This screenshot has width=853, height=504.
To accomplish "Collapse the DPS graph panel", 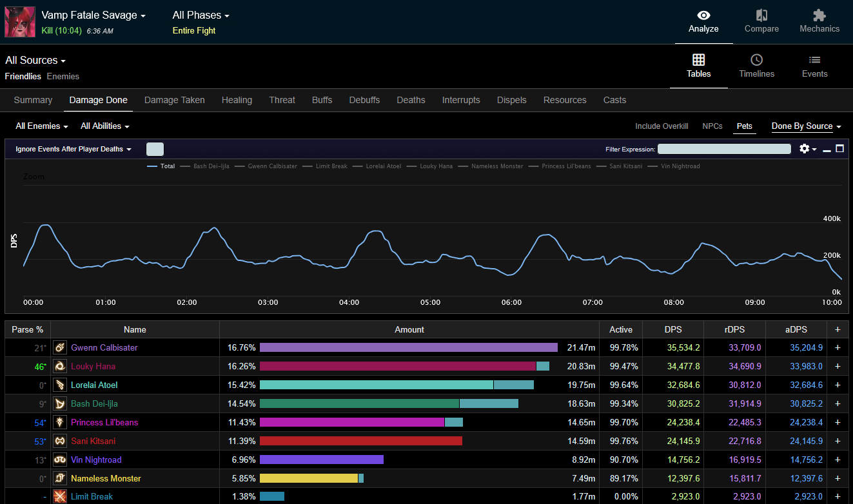I will [x=827, y=150].
